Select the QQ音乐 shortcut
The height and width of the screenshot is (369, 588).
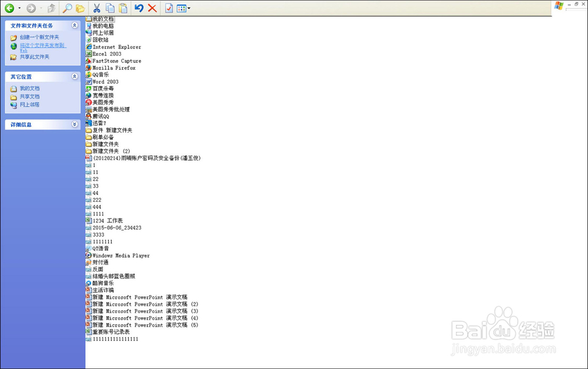pyautogui.click(x=97, y=74)
